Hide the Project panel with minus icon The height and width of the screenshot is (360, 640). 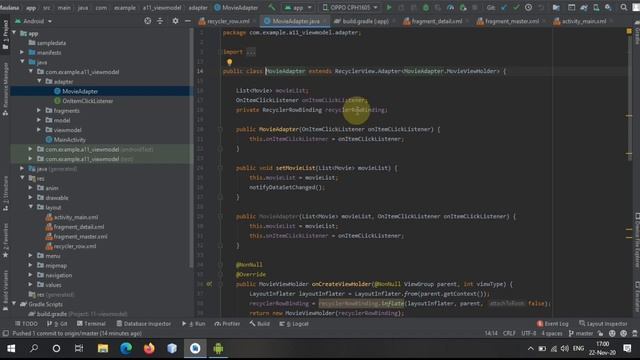pyautogui.click(x=187, y=21)
